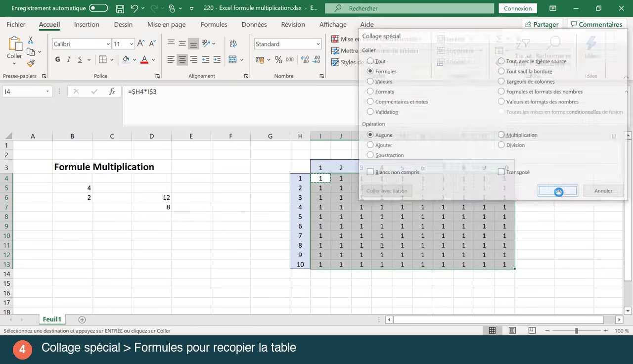Image resolution: width=633 pixels, height=364 pixels.
Task: Click the zoom slider handle
Action: 577,330
